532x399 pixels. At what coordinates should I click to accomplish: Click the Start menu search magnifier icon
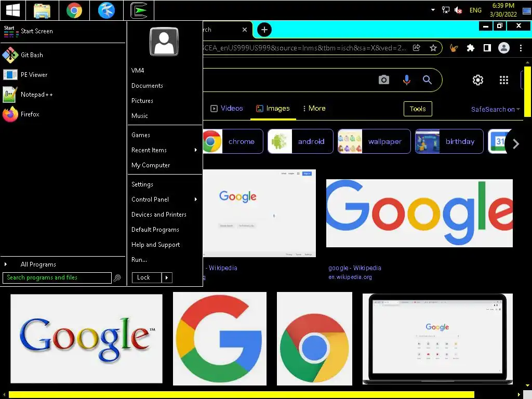[x=117, y=278]
